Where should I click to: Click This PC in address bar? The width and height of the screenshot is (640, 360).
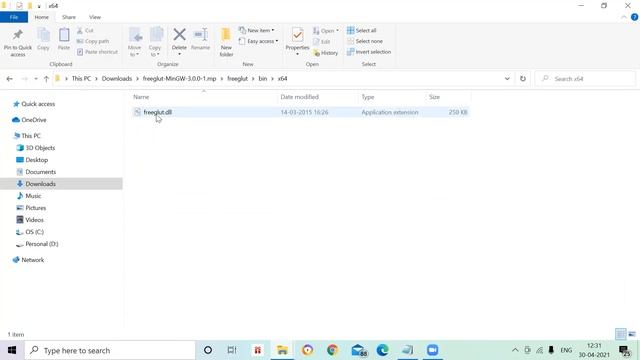coord(81,78)
